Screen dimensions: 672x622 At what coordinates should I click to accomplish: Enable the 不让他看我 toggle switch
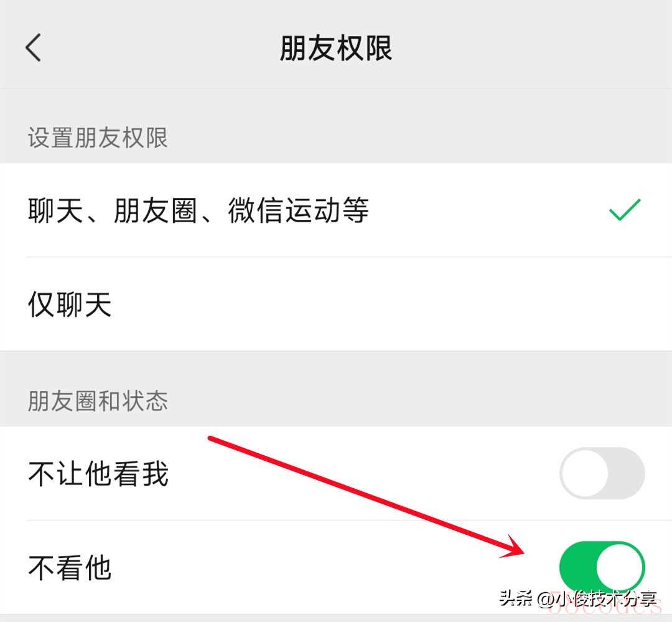(x=602, y=473)
